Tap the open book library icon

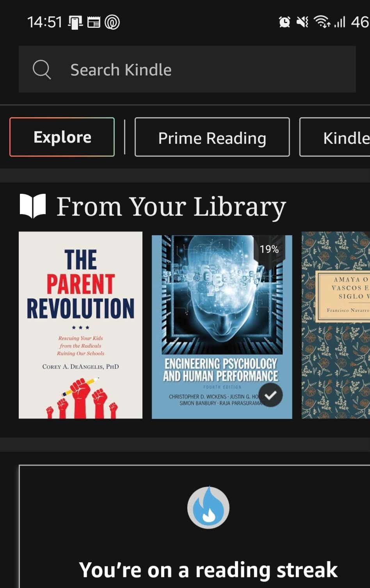33,206
